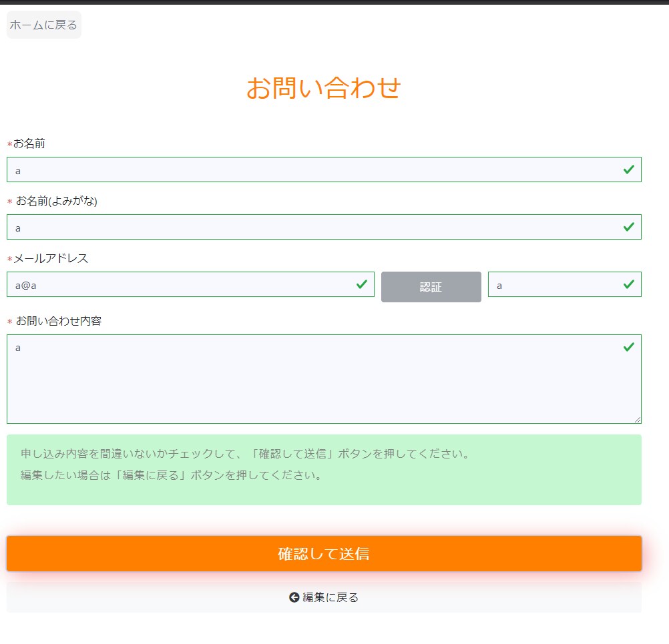This screenshot has width=669, height=644.
Task: Submit with the 確認して送信 button
Action: [324, 554]
